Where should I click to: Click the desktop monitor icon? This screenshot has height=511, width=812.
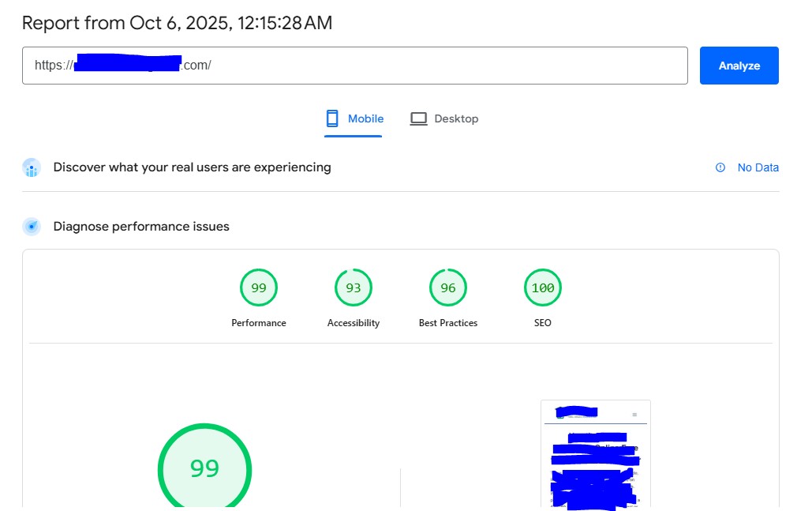418,118
